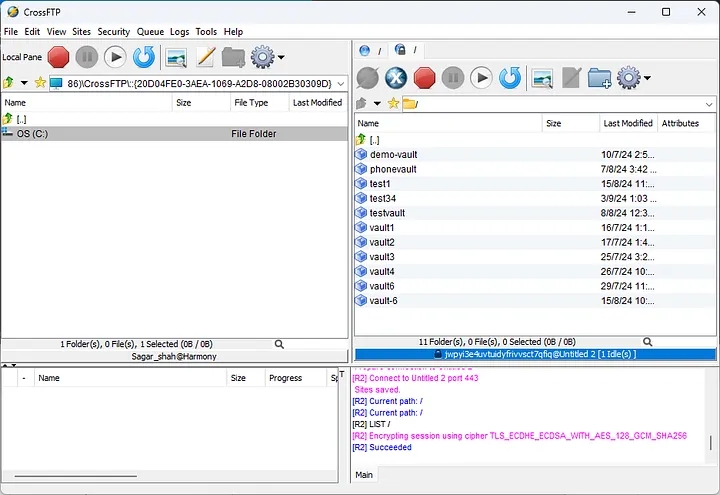Refresh the local pane listing
Viewport: 720px width, 495px height.
(x=144, y=57)
